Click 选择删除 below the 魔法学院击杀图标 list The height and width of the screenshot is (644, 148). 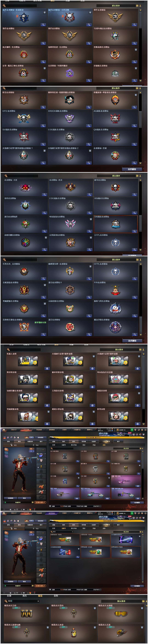pos(132,341)
